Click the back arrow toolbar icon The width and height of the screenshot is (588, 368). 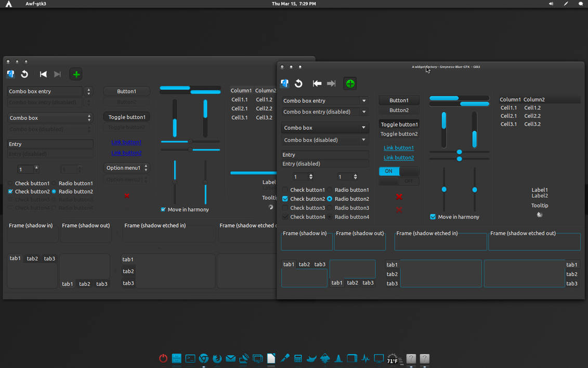pos(317,83)
